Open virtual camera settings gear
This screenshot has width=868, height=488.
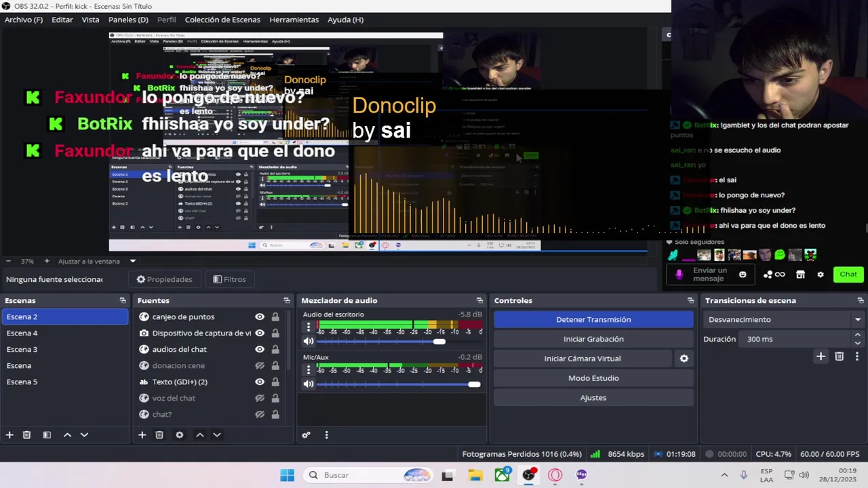click(x=684, y=359)
